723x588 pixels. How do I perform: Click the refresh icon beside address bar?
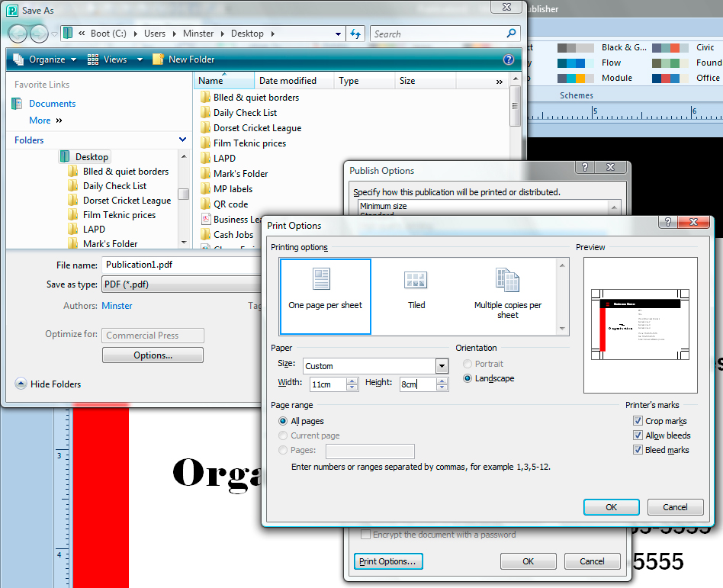(x=355, y=34)
